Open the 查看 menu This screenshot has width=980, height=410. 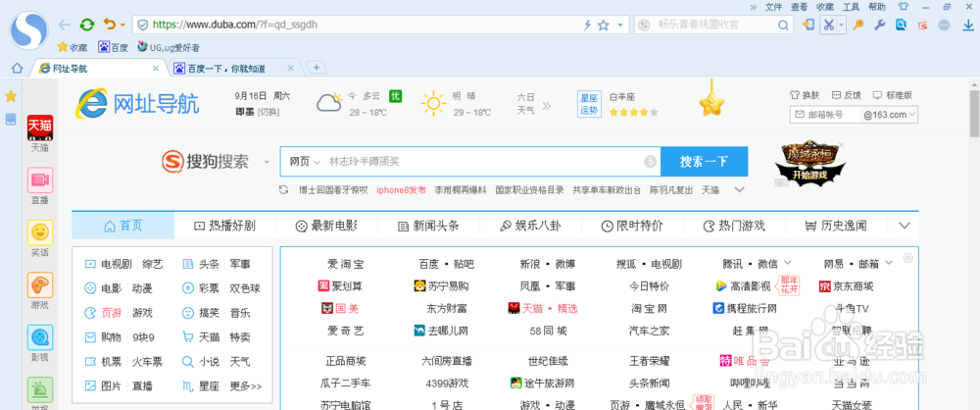coord(799,7)
